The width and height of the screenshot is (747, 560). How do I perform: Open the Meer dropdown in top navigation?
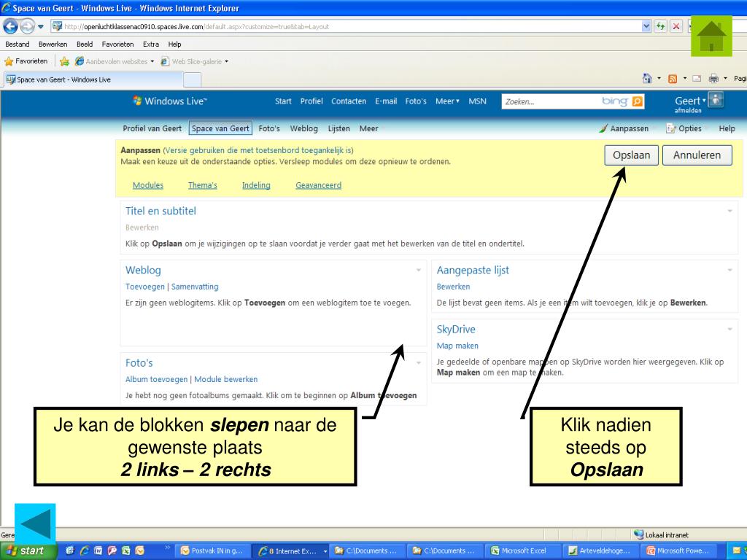447,101
